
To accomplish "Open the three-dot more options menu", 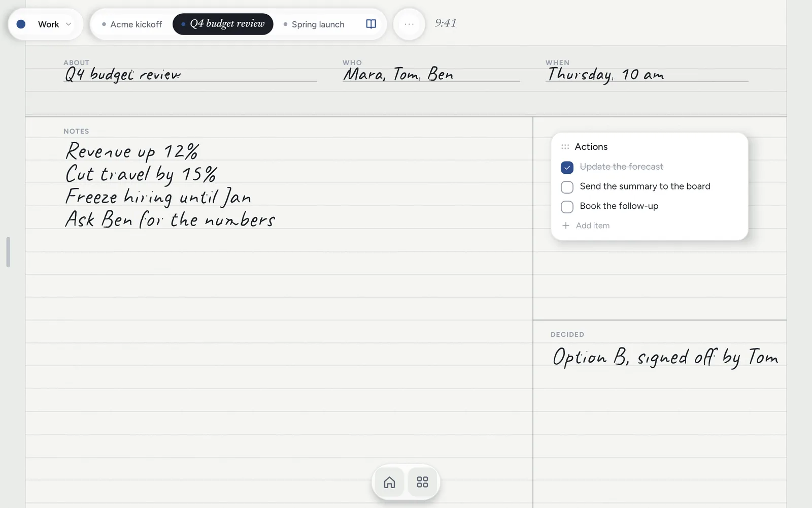I will point(409,24).
